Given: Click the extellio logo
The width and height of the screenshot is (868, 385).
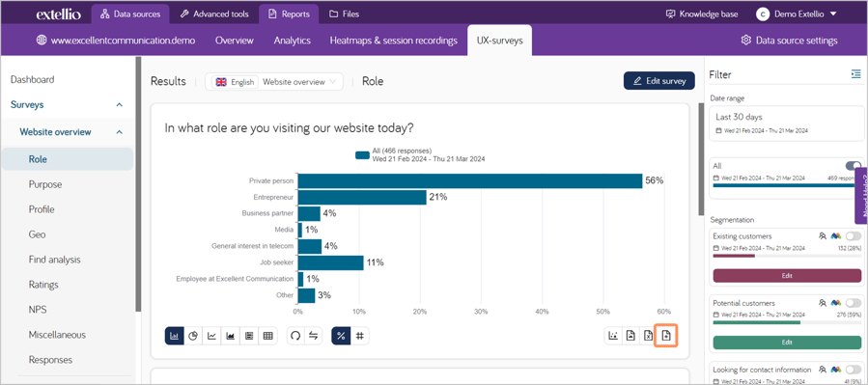Looking at the screenshot, I should 59,14.
